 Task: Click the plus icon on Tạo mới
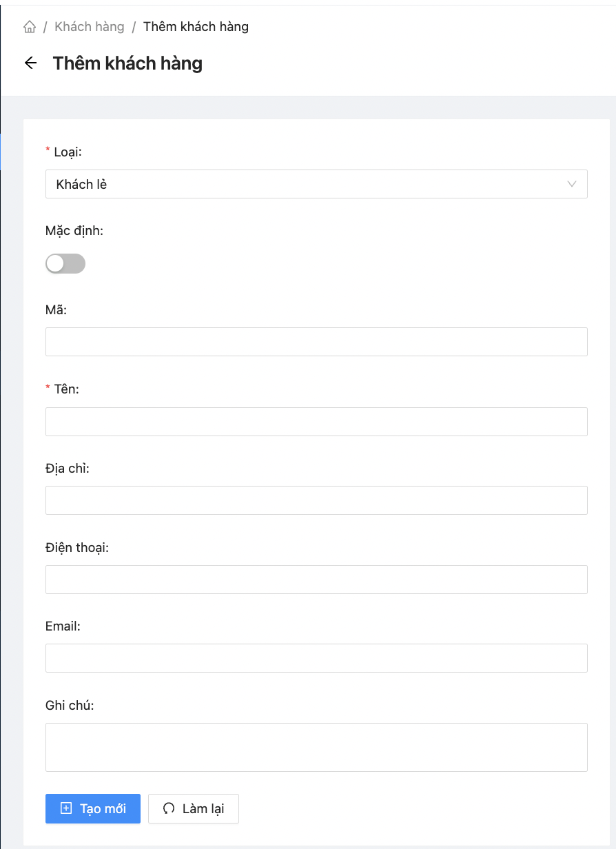(66, 808)
